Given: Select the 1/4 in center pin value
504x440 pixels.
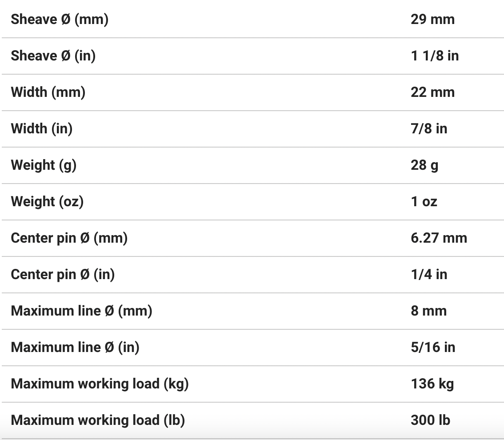Looking at the screenshot, I should pos(429,275).
